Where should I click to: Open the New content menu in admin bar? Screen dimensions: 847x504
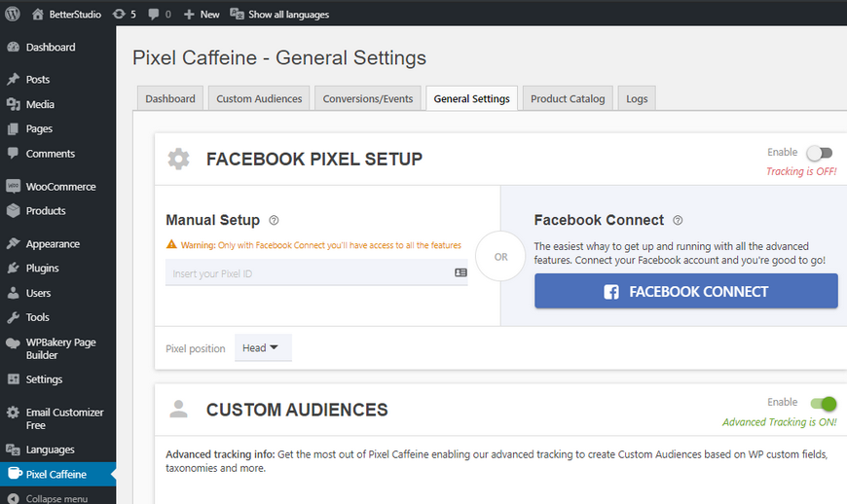click(x=202, y=15)
